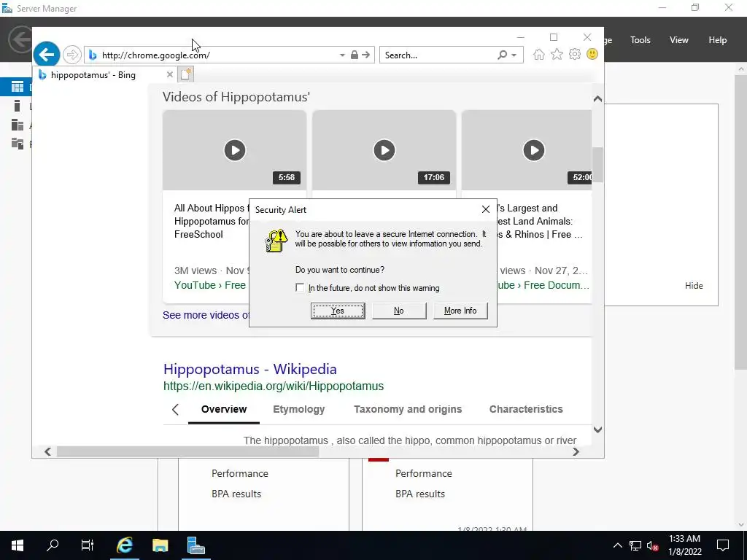Expand the address bar history dropdown

coord(342,55)
